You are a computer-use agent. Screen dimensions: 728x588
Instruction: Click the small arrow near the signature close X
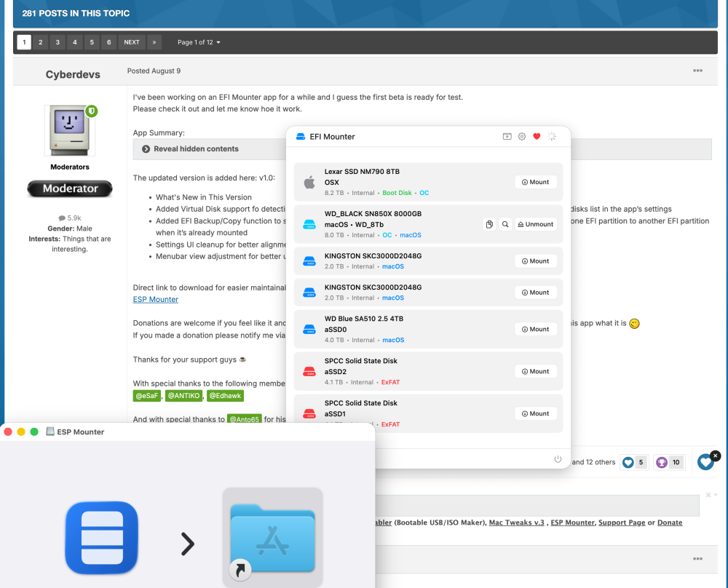pos(716,495)
